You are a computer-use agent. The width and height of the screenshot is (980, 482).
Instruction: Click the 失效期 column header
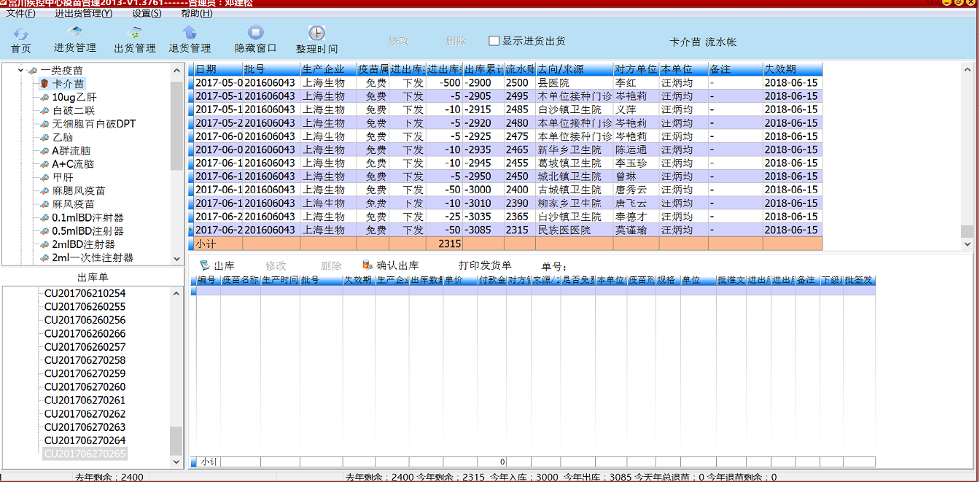(x=792, y=69)
